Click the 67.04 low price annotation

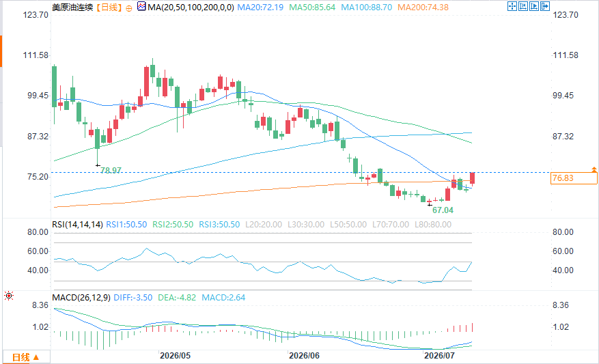443,210
